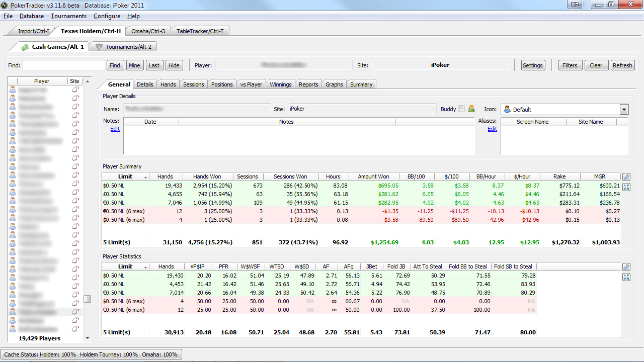Sort by Amount Won column header
Screen dimensions: 644x362
click(x=373, y=176)
